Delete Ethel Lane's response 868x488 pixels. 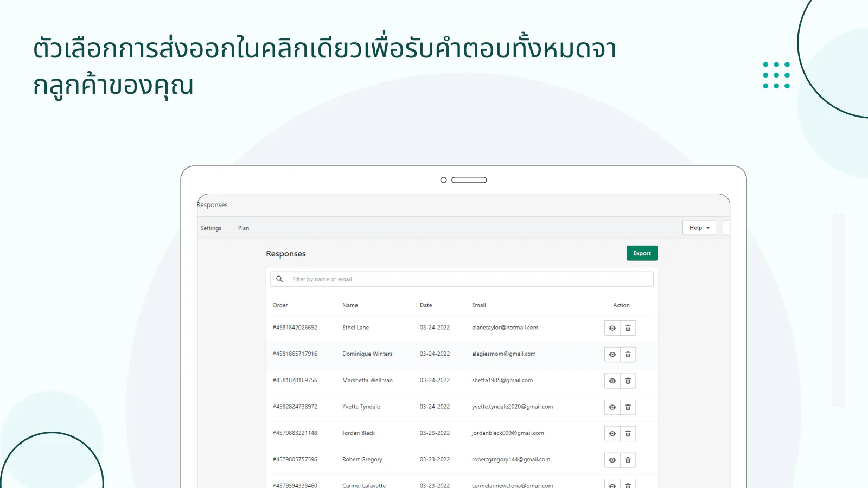click(628, 328)
